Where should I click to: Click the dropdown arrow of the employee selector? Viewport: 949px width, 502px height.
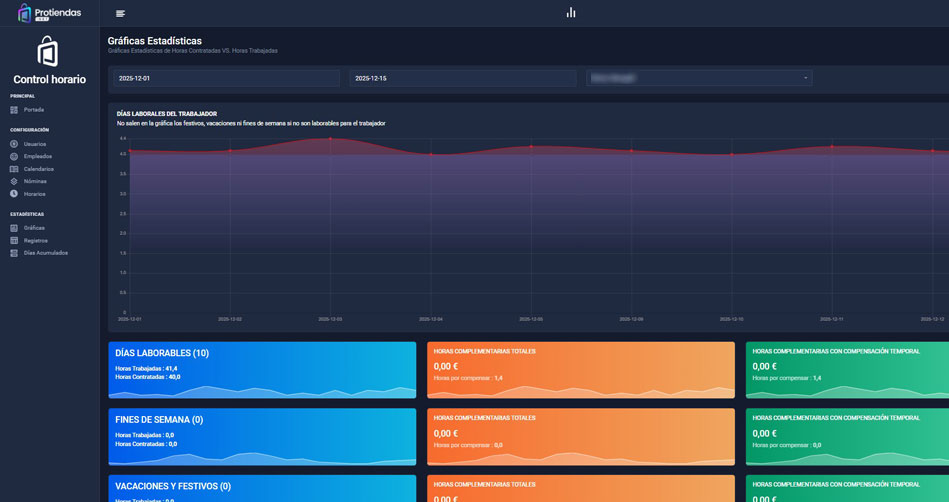pos(805,78)
